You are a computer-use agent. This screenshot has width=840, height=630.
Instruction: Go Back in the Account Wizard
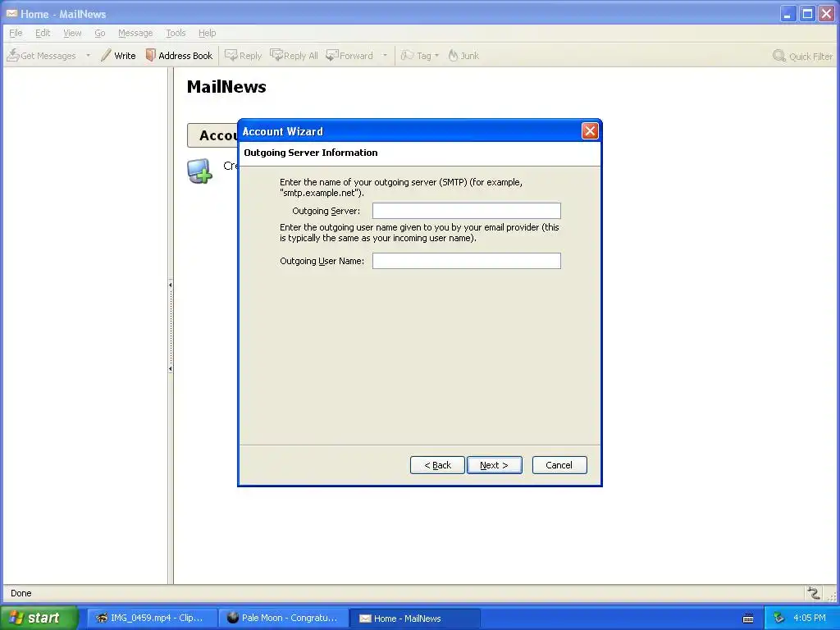[438, 465]
